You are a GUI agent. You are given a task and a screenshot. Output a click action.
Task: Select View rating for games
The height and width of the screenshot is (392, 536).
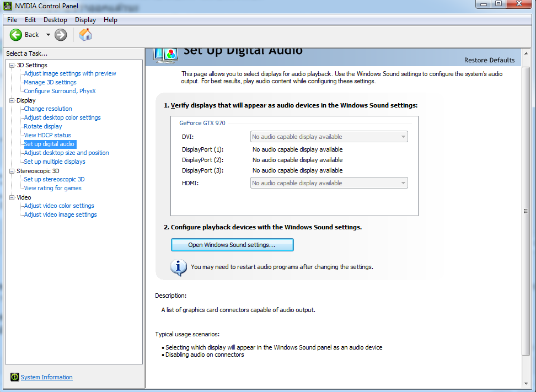coord(52,189)
